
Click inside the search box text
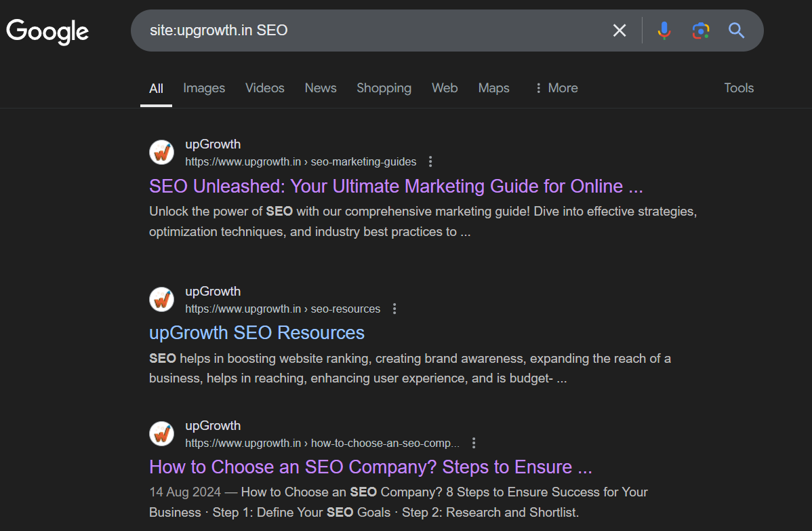218,31
